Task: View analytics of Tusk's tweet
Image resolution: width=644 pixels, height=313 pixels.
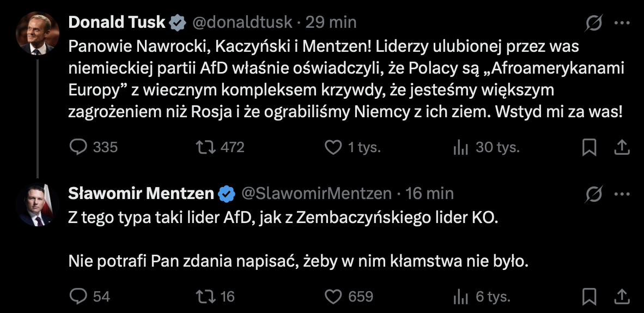Action: click(x=461, y=147)
